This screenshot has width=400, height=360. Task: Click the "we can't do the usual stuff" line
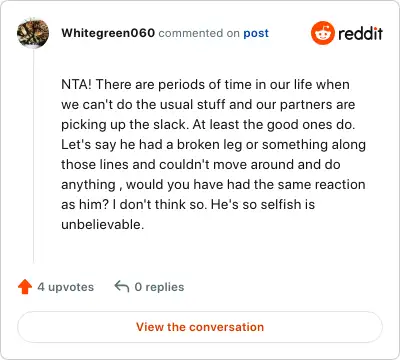coord(208,105)
